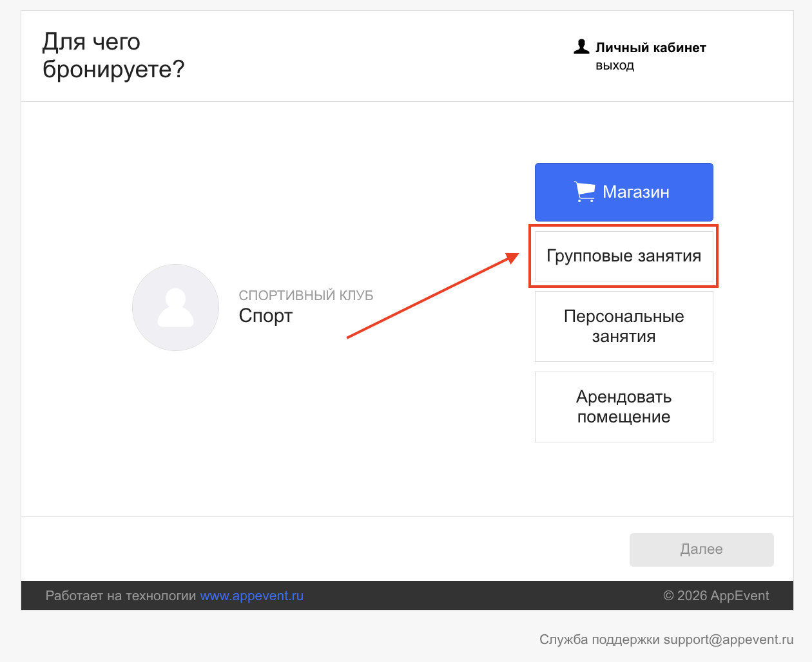812x662 pixels.
Task: Click the shopping cart icon
Action: tap(585, 192)
